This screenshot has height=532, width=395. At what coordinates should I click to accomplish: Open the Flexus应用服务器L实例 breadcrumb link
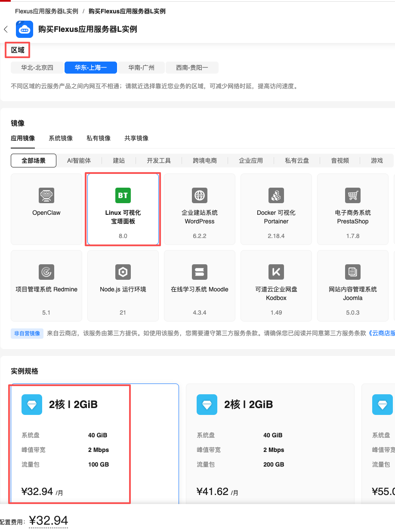tap(46, 11)
